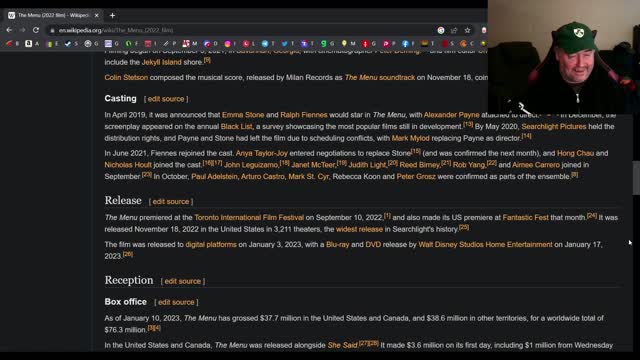Open the Telegram bookmark

point(268,43)
